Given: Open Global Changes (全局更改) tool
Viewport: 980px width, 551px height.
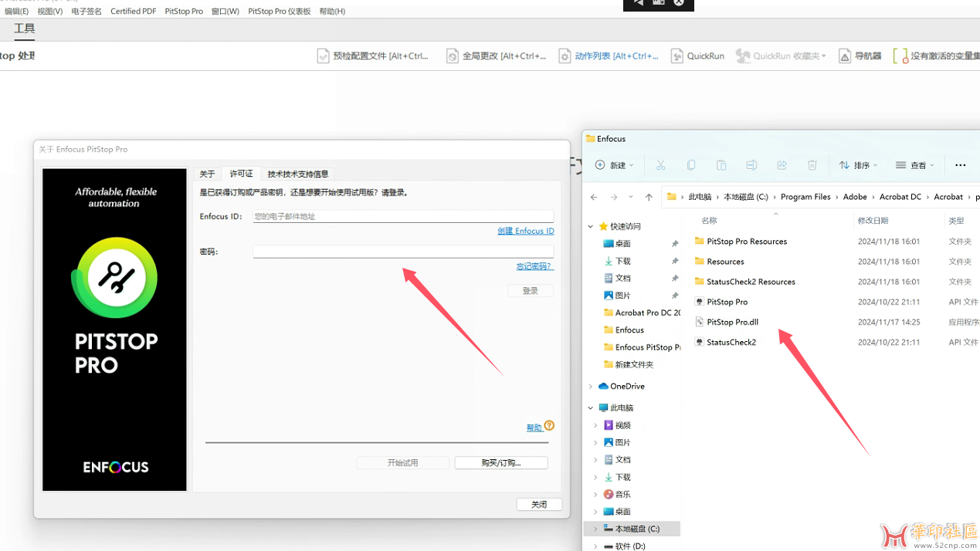Looking at the screenshot, I should tap(496, 56).
